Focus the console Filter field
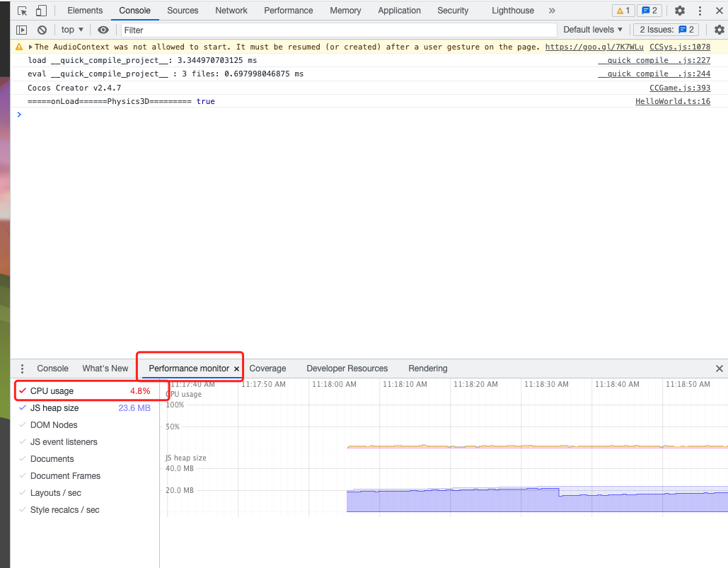 (x=339, y=30)
